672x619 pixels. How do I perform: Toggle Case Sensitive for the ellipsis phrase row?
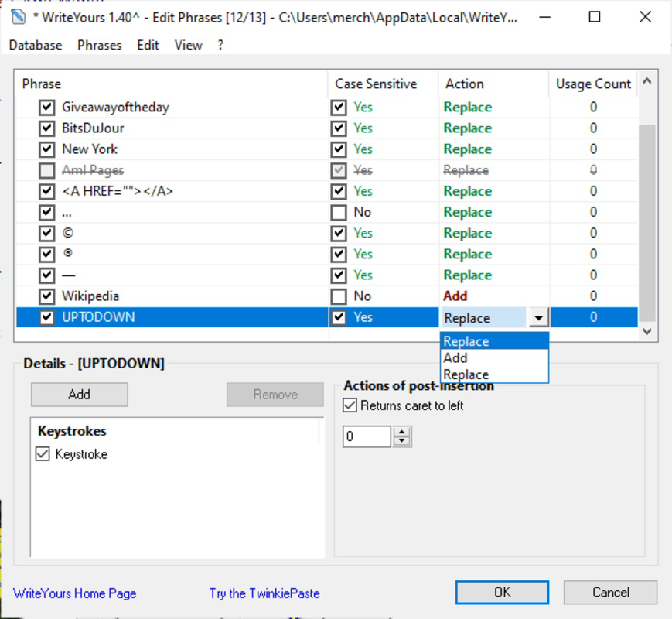click(x=339, y=212)
